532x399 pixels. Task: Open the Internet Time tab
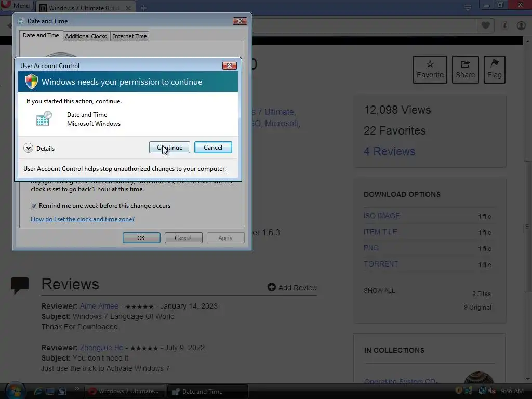coord(129,36)
